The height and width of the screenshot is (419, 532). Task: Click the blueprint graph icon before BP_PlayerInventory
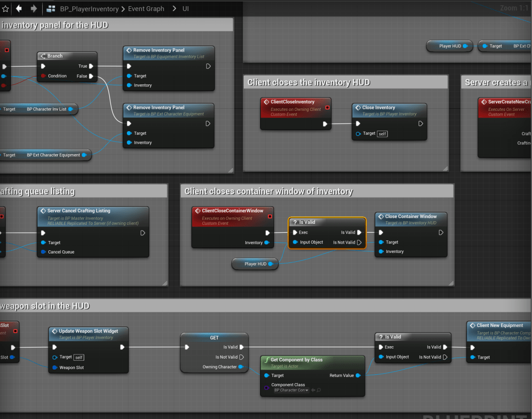pos(51,9)
